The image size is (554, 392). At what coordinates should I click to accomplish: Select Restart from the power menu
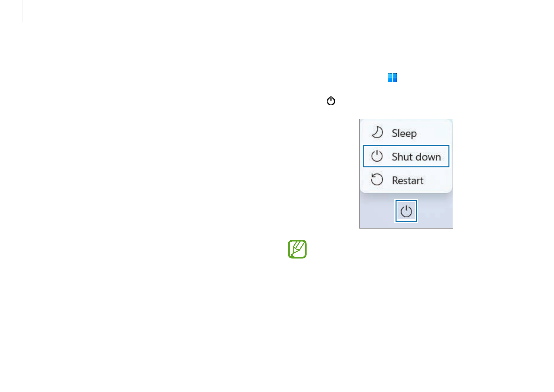(x=406, y=180)
